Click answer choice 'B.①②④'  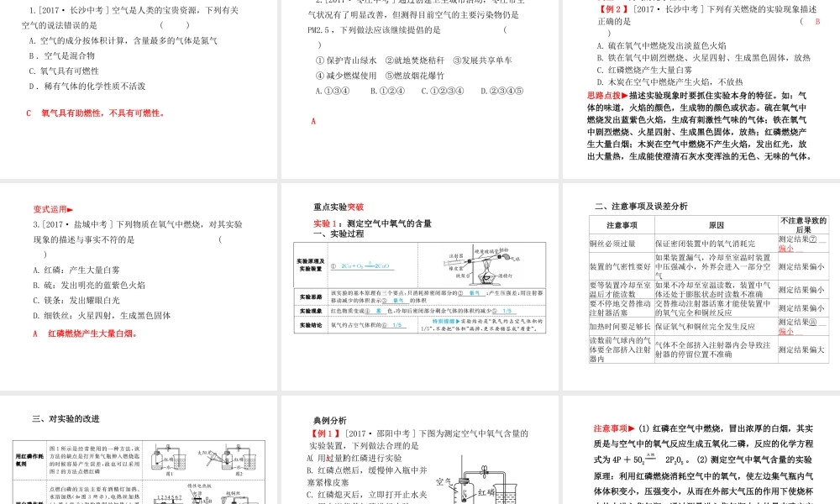387,91
